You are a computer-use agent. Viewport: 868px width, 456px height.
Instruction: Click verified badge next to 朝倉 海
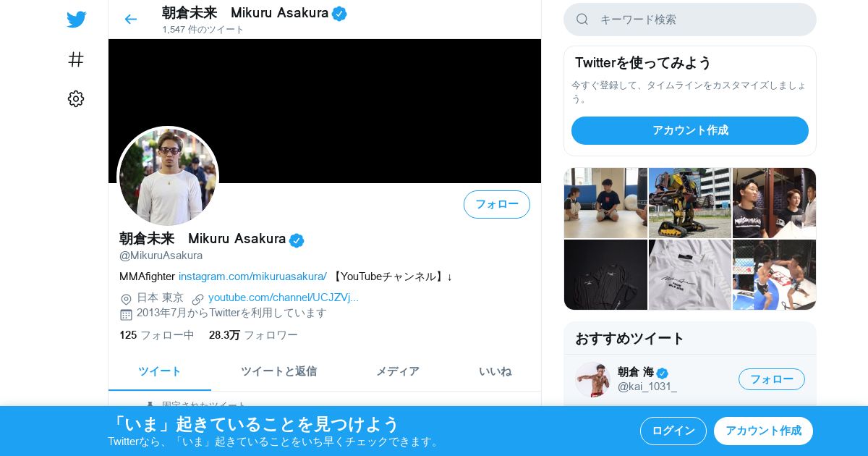tap(662, 373)
